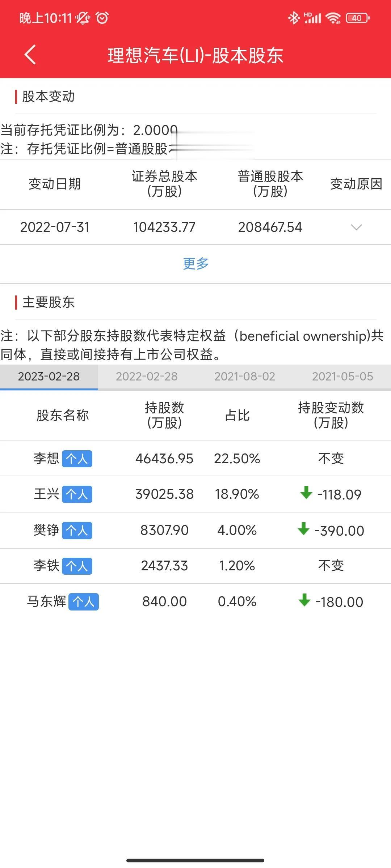Tap page title 理想汽车(LI)-股本股东
This screenshot has width=391, height=868.
tap(195, 55)
